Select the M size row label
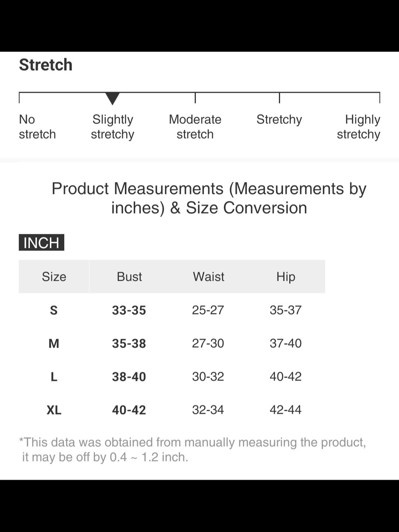This screenshot has width=399, height=532. coord(54,343)
